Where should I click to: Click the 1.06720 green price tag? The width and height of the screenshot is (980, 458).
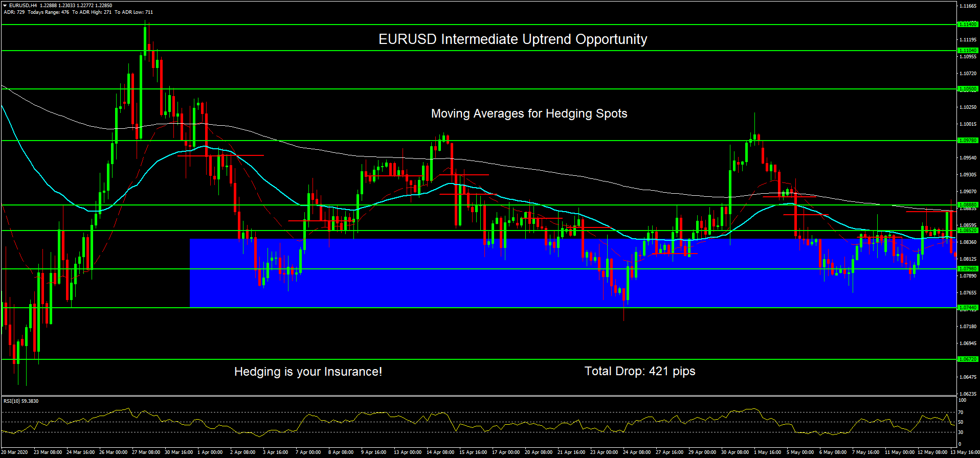(967, 359)
